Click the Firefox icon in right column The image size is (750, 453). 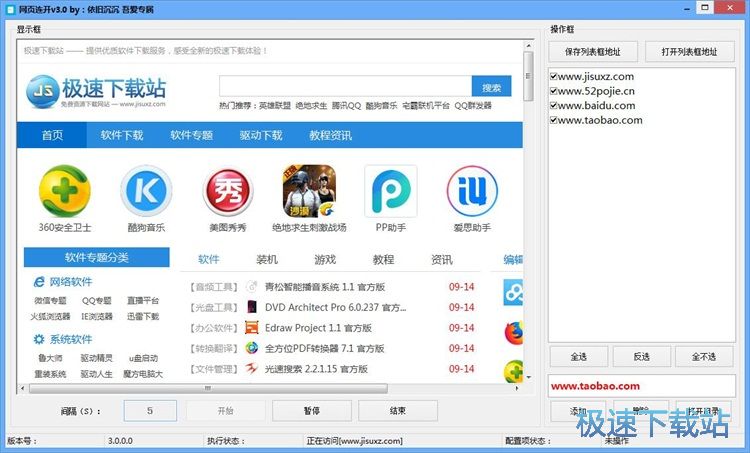click(514, 333)
